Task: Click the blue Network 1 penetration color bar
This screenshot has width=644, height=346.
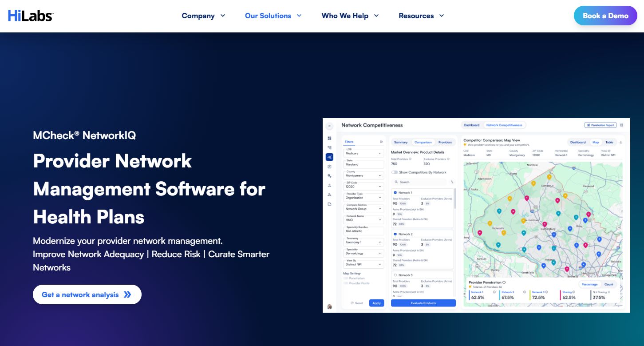Action: 469,295
